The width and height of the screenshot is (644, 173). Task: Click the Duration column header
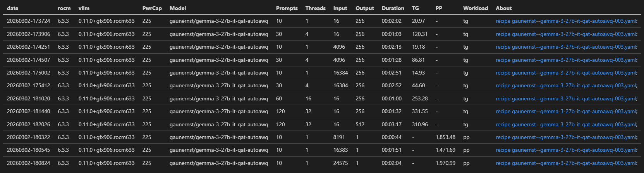393,8
